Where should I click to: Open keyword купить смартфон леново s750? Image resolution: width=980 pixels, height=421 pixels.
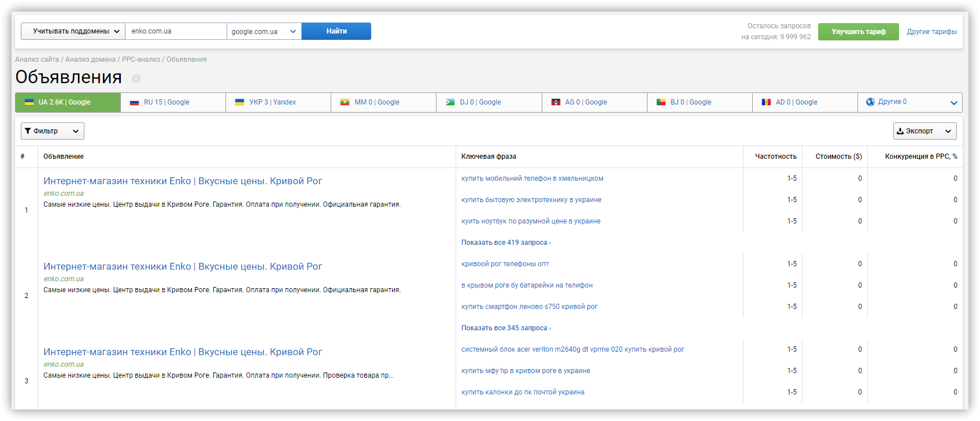point(530,307)
